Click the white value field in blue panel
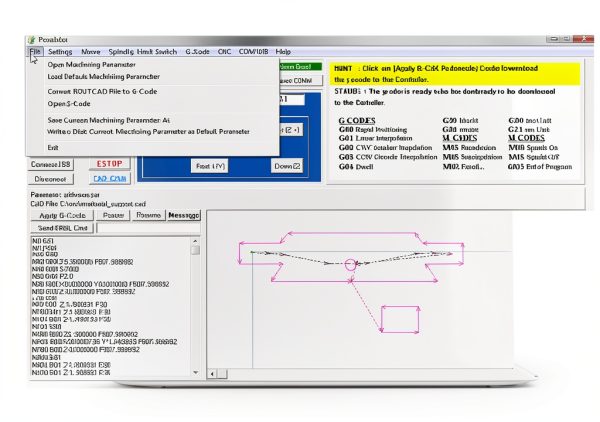This screenshot has height=422, width=600. pyautogui.click(x=292, y=99)
